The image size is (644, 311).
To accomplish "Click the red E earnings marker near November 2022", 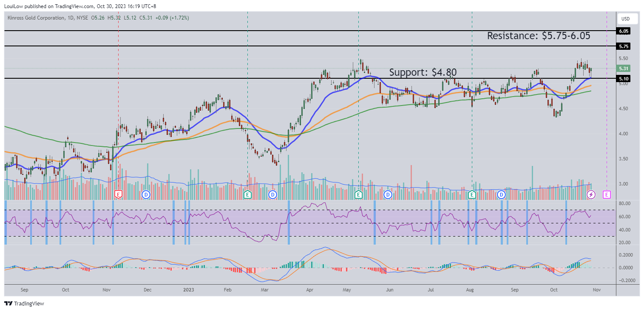I will (119, 194).
